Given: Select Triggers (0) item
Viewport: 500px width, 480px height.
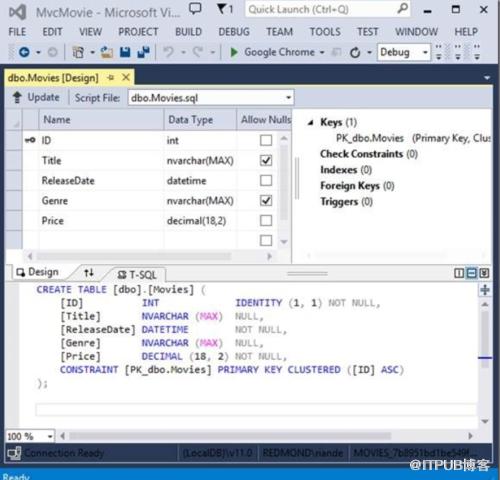Looking at the screenshot, I should point(346,202).
